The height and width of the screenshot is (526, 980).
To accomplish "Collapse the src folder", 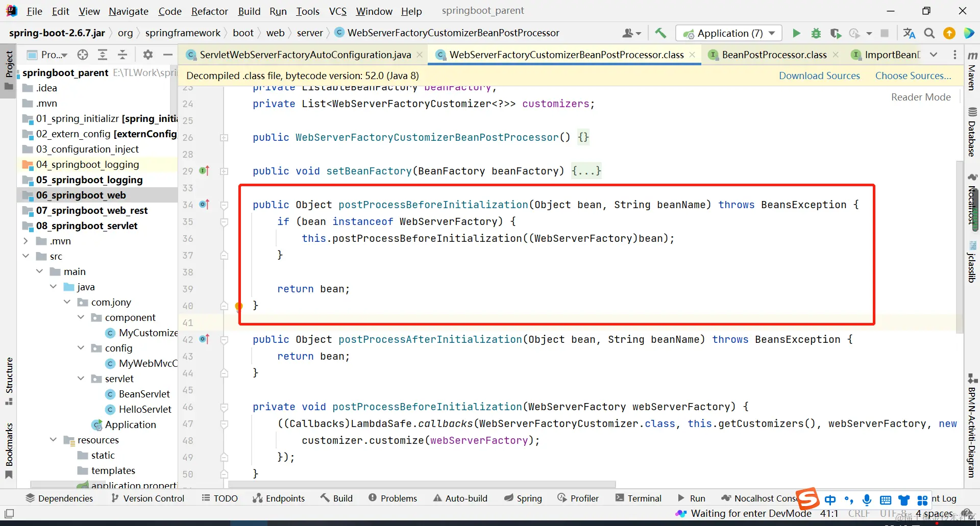I will pos(26,256).
